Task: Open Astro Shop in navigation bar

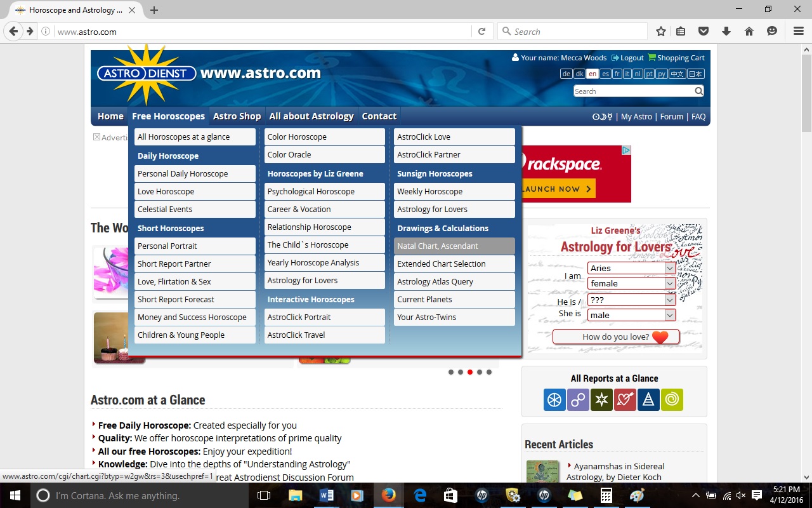Action: pos(237,116)
